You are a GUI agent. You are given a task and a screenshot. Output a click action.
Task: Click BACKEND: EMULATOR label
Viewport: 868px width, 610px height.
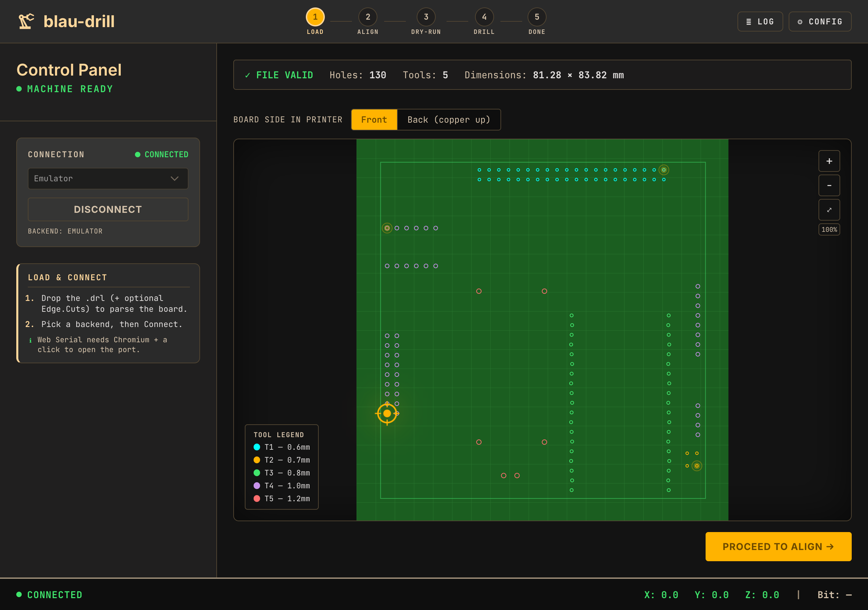(x=65, y=231)
